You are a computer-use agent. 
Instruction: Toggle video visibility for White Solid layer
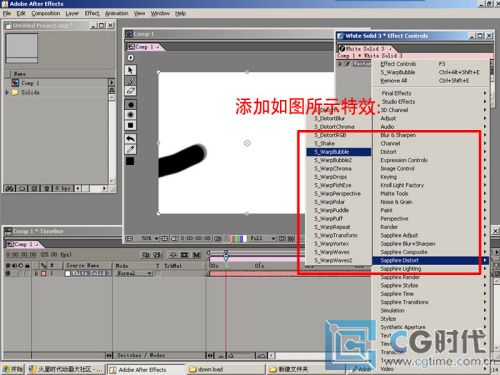pos(8,273)
